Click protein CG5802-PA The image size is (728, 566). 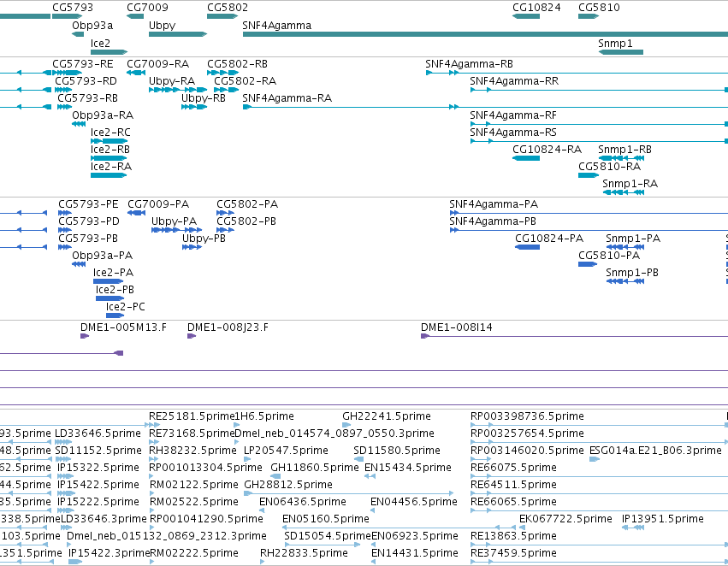[247, 204]
